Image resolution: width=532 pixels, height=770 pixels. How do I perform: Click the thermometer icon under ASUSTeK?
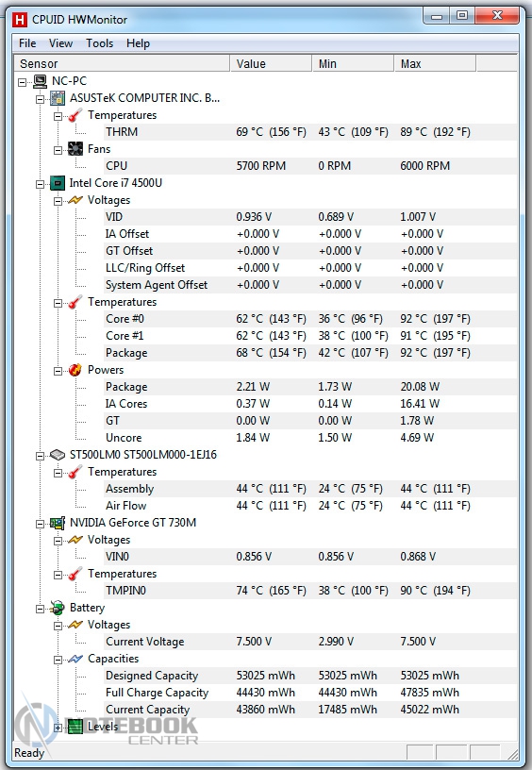(x=75, y=115)
